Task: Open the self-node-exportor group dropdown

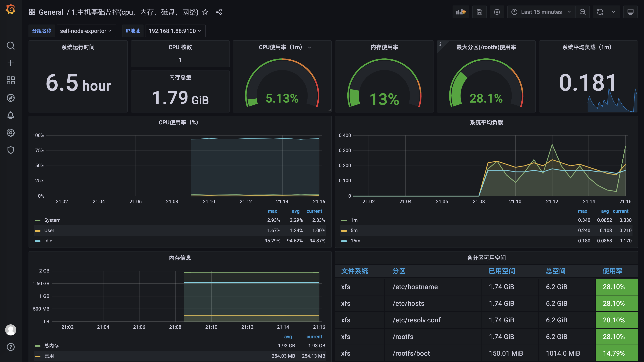Action: tap(86, 31)
